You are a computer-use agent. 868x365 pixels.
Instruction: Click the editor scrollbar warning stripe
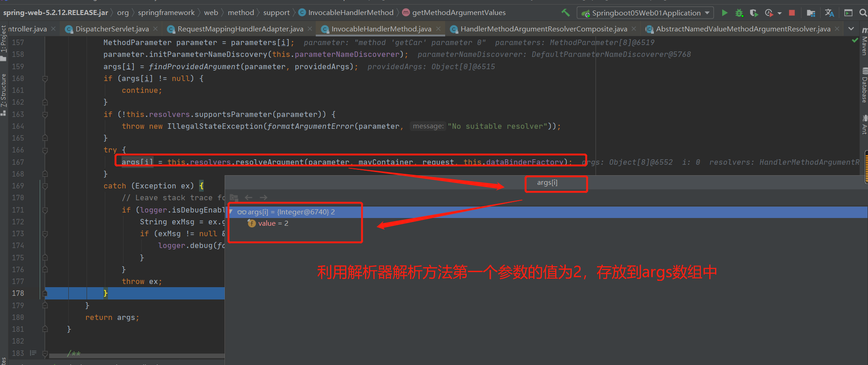click(x=866, y=167)
